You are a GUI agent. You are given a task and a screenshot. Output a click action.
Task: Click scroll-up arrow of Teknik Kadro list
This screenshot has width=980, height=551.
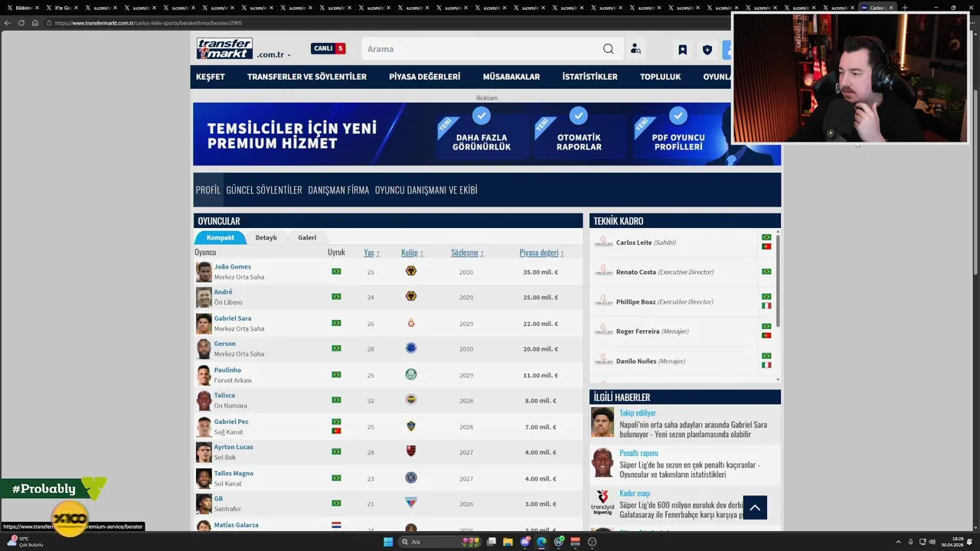point(778,232)
